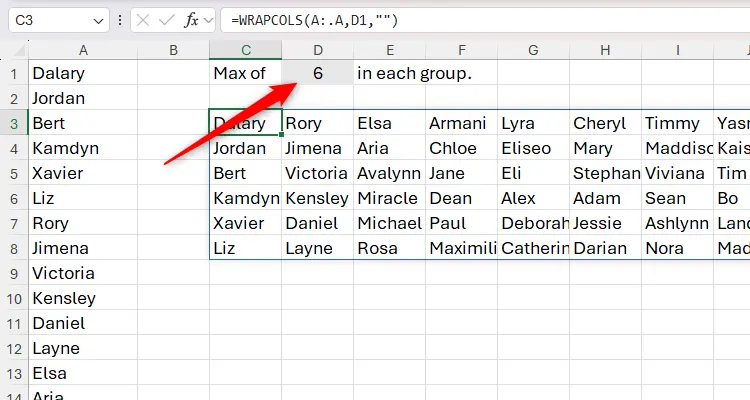Select column D header
This screenshot has width=750, height=400.
pos(317,50)
